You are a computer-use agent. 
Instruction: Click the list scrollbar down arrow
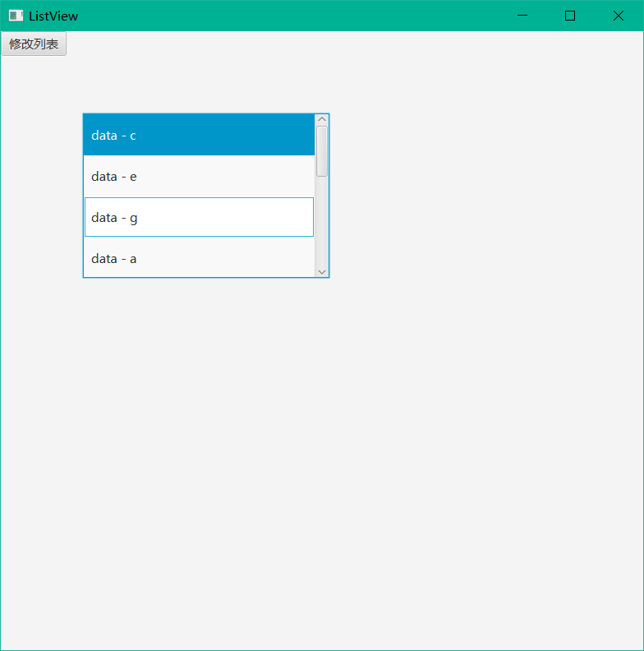click(x=321, y=272)
